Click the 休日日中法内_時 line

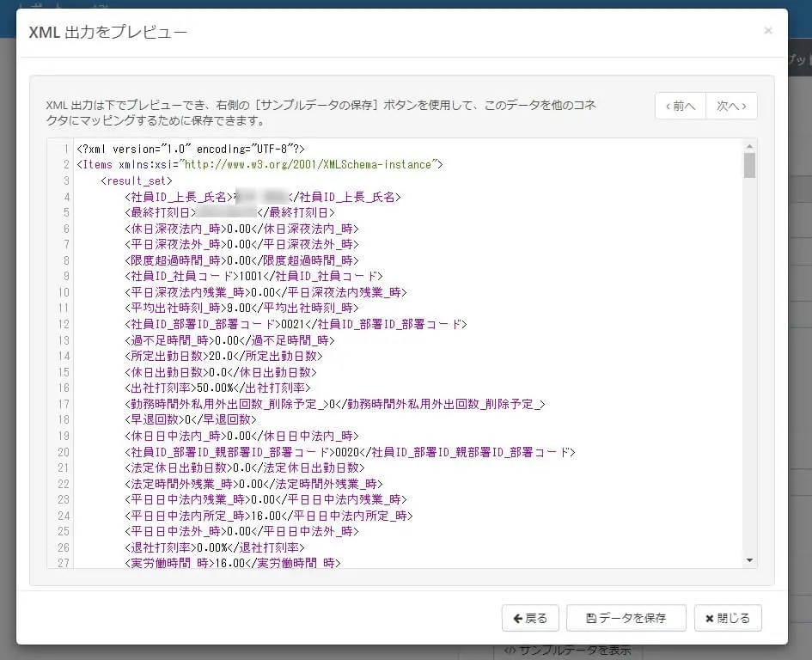click(x=241, y=436)
